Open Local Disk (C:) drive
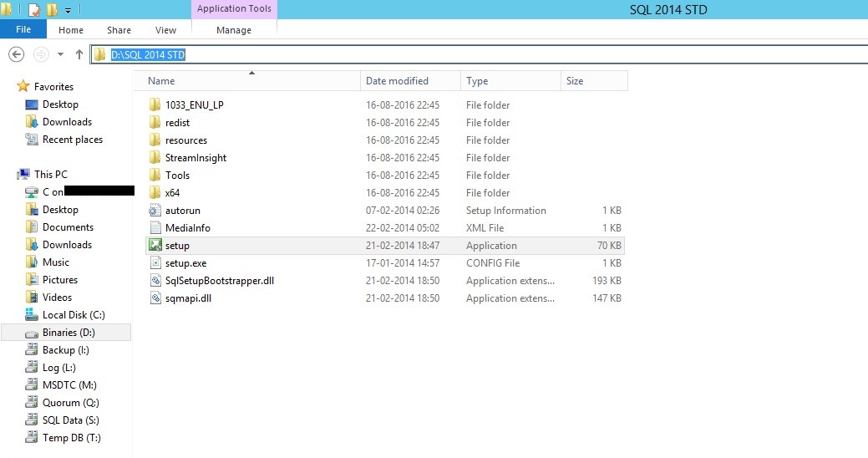Screen dimensions: 868x458 [x=74, y=315]
